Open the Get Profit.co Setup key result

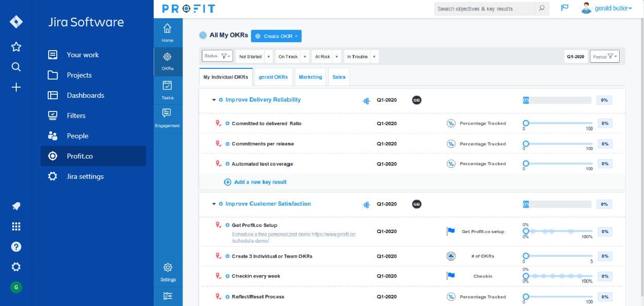pos(255,225)
